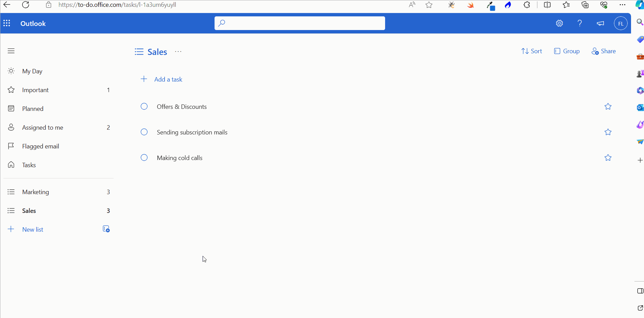Select the Planned calendar view
This screenshot has width=644, height=318.
[x=32, y=109]
